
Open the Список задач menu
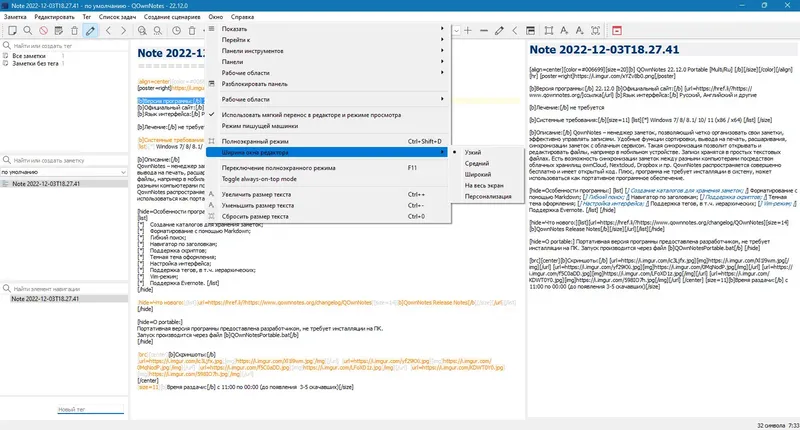point(117,17)
